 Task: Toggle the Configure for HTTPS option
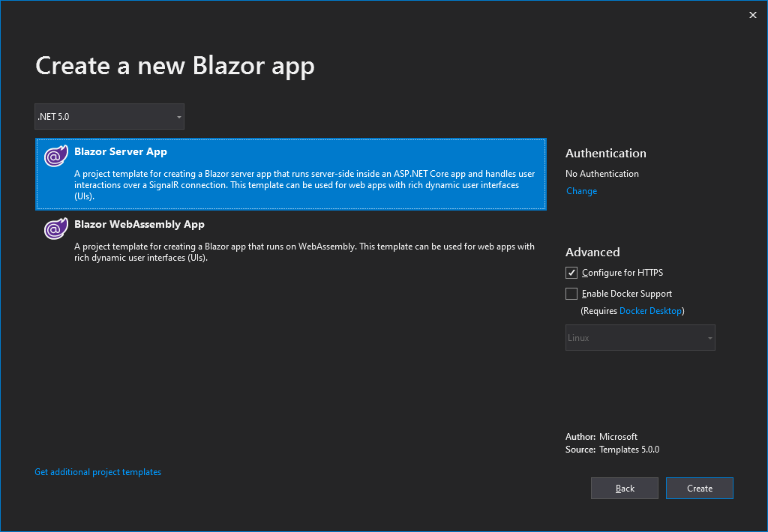[571, 272]
